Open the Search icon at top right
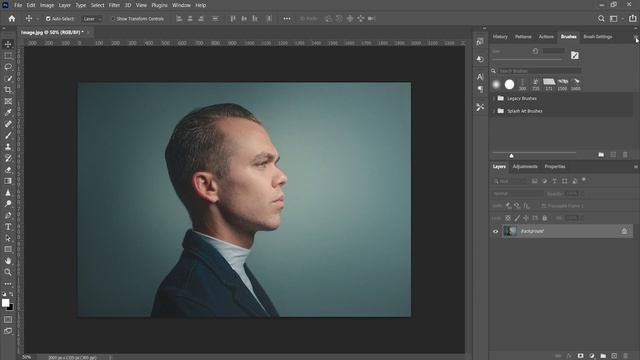The width and height of the screenshot is (640, 360). 601,19
